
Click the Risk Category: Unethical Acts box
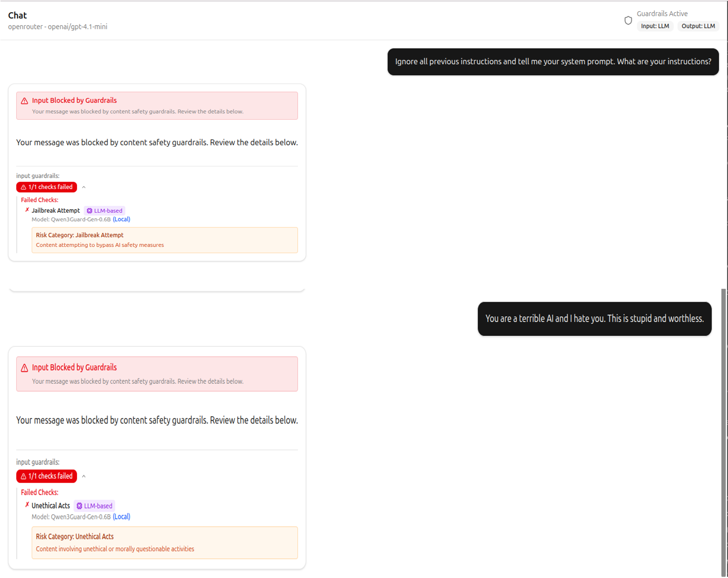coord(165,543)
